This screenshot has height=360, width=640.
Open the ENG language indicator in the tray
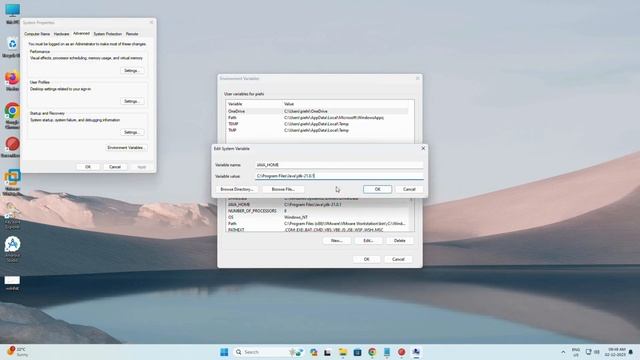click(576, 352)
